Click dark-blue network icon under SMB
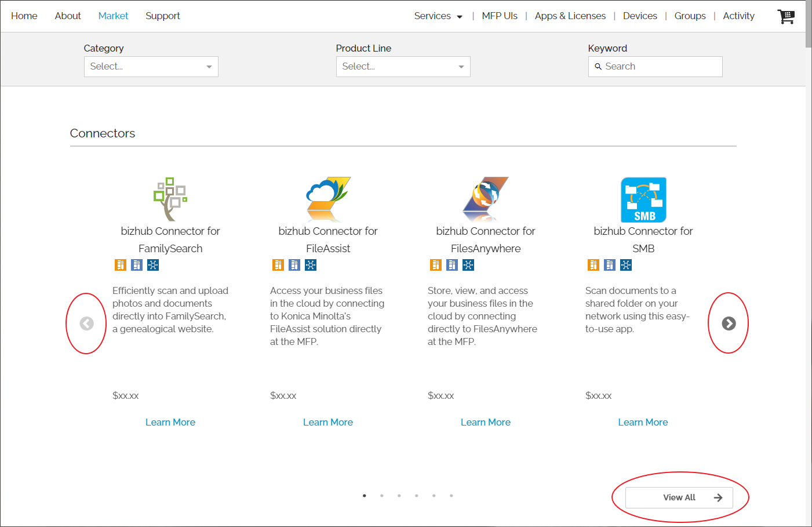This screenshot has width=812, height=527. pos(626,265)
